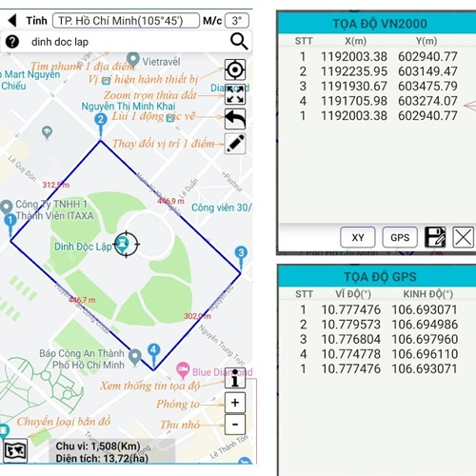The image size is (476, 476).
Task: Undo last drawing action with arrow icon
Action: point(235,119)
